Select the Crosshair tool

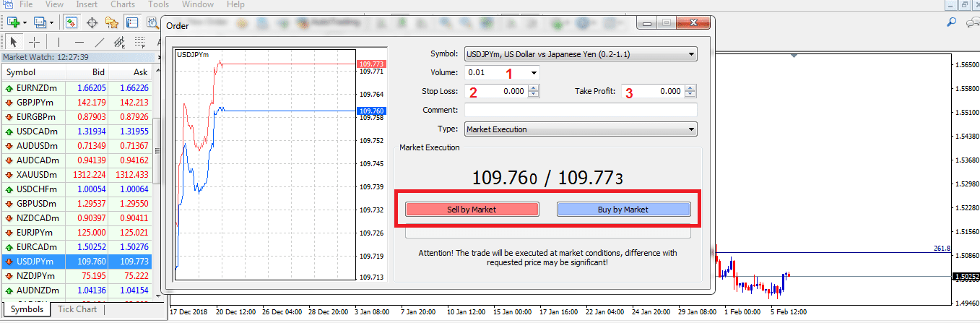34,41
